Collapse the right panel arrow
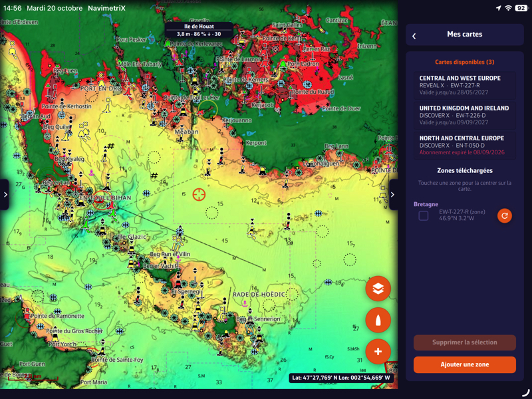The image size is (532, 399). pyautogui.click(x=393, y=194)
